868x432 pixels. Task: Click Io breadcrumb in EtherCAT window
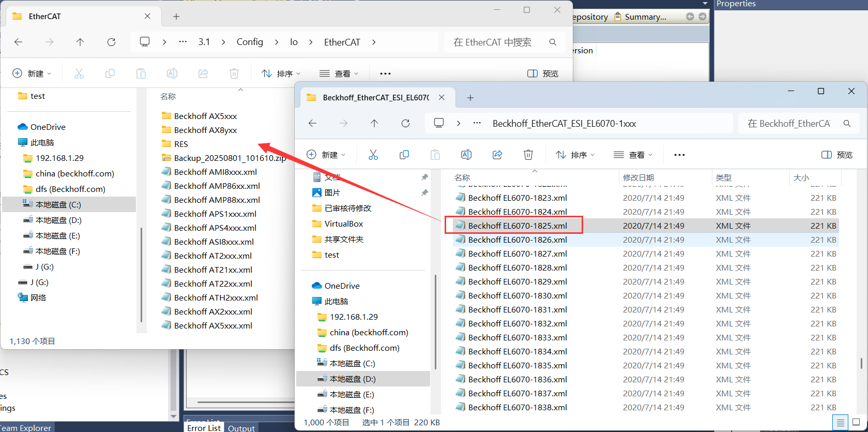point(294,42)
